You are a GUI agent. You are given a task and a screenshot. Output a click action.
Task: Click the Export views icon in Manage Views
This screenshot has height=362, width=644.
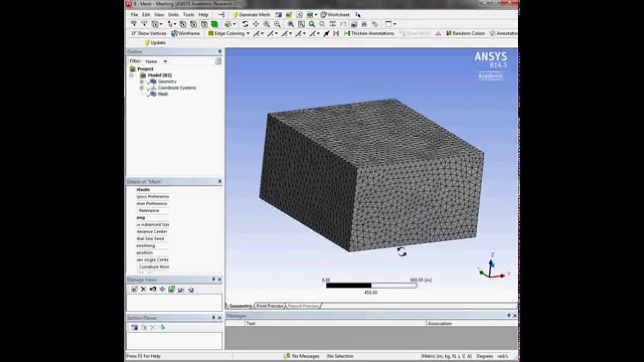[181, 289]
